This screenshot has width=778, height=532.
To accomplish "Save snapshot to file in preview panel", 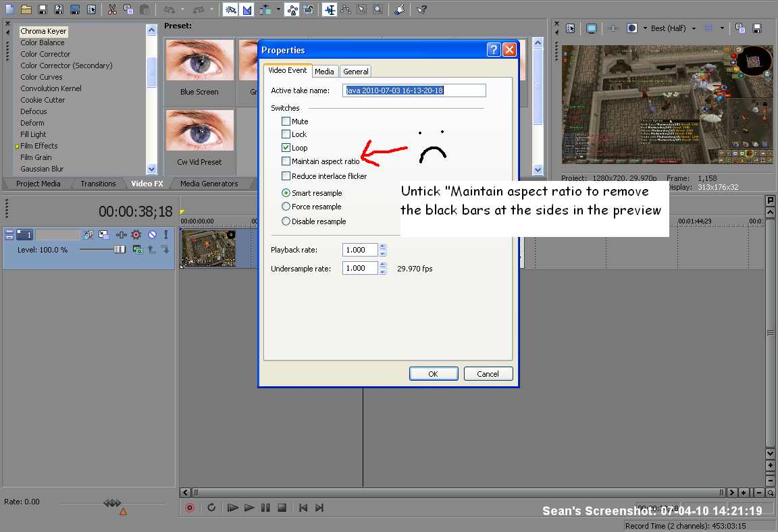I will point(757,28).
